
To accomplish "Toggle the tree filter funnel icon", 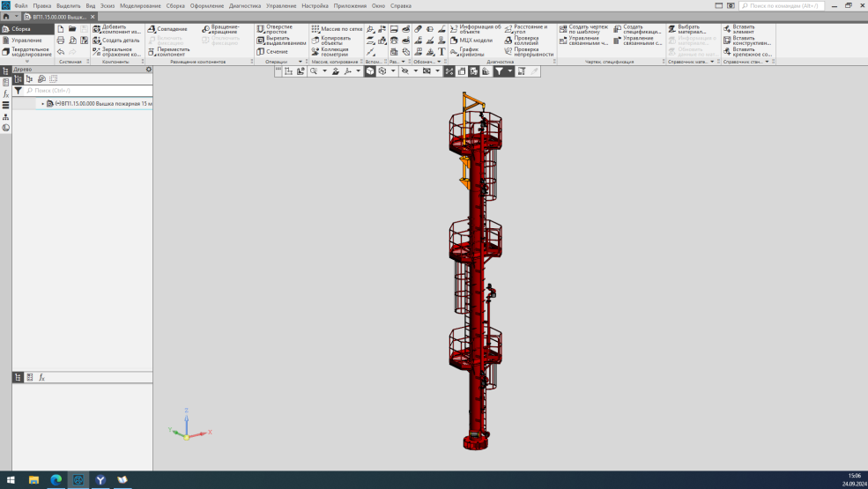I will coord(19,90).
